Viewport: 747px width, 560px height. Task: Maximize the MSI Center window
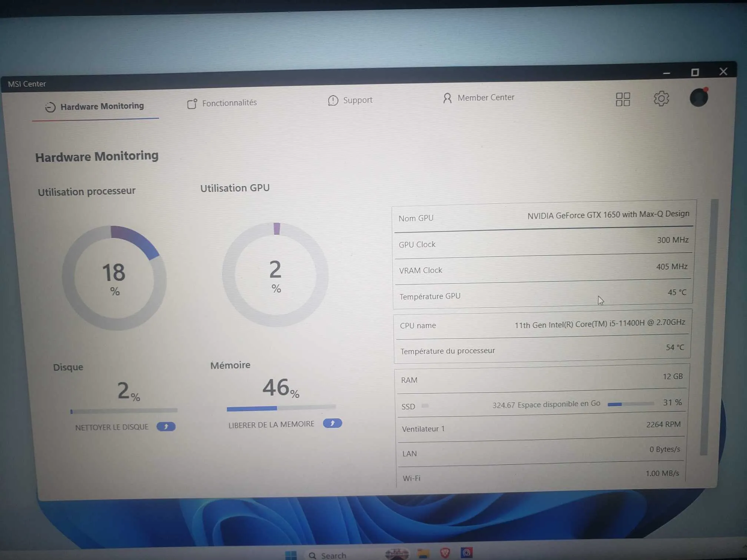coord(695,72)
